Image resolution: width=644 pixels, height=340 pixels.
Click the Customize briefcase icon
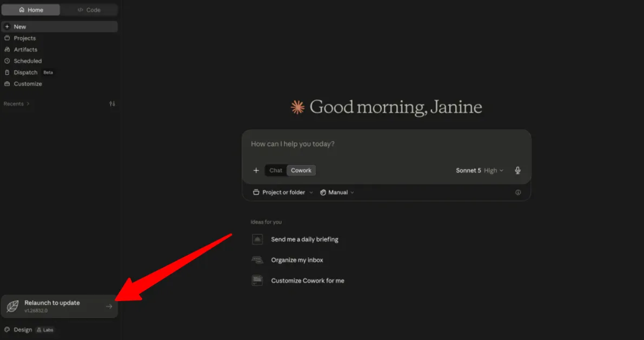pos(7,84)
